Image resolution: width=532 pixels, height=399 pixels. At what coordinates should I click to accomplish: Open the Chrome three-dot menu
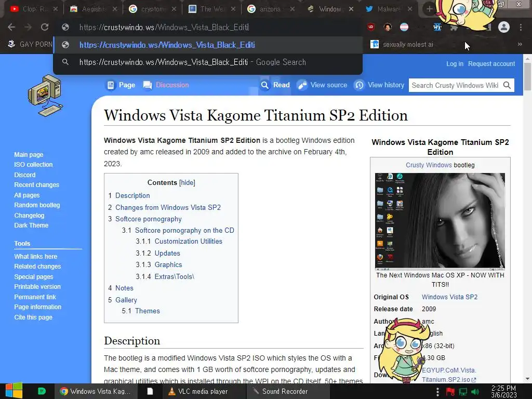click(521, 27)
